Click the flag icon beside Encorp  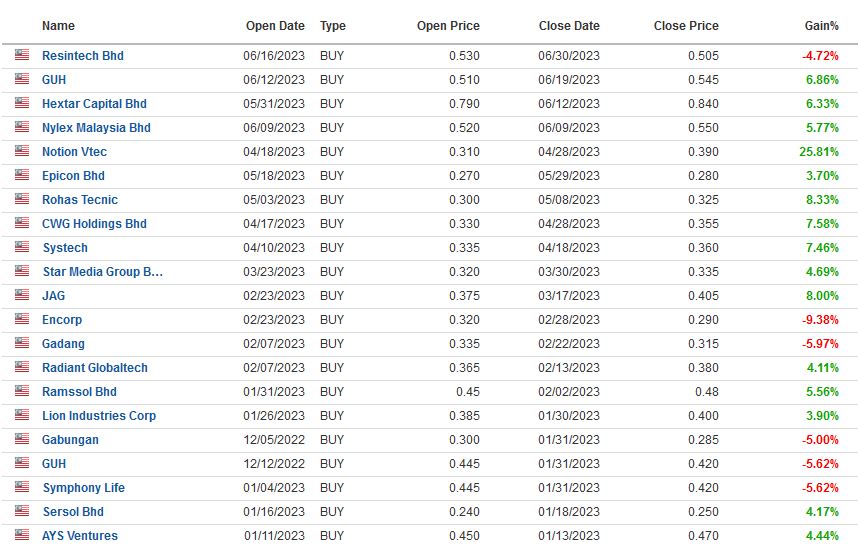(22, 319)
